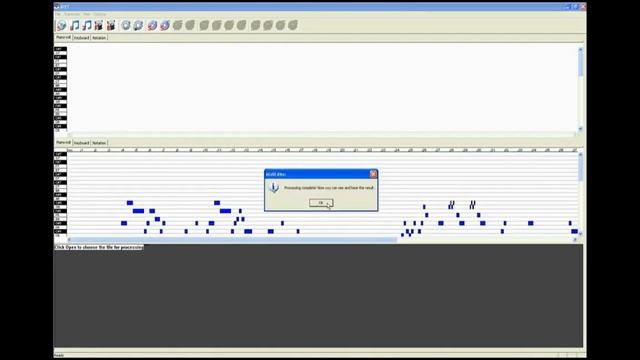The width and height of the screenshot is (640, 360).
Task: Click lower pane vertical scrollbar thumb
Action: tap(580, 169)
